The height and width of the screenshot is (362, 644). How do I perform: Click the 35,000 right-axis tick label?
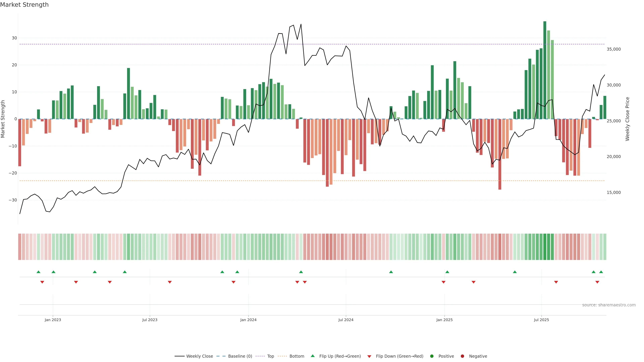(613, 49)
